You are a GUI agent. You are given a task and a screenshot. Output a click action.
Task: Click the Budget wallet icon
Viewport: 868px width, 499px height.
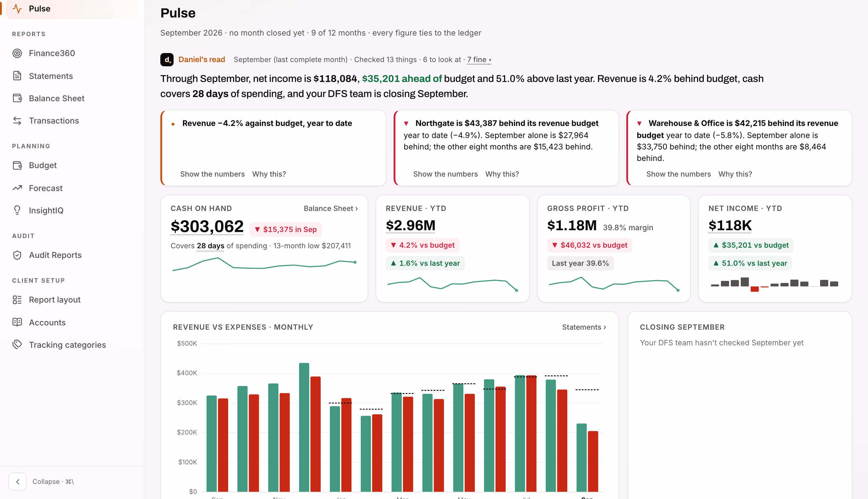click(x=17, y=165)
